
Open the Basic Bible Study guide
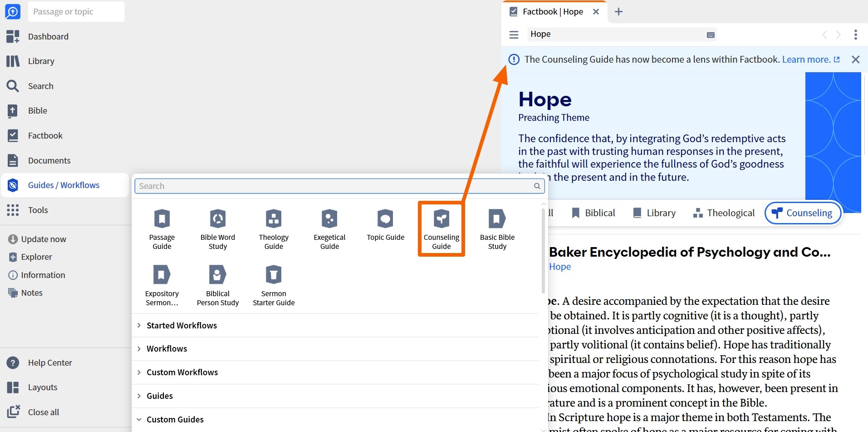[497, 229]
